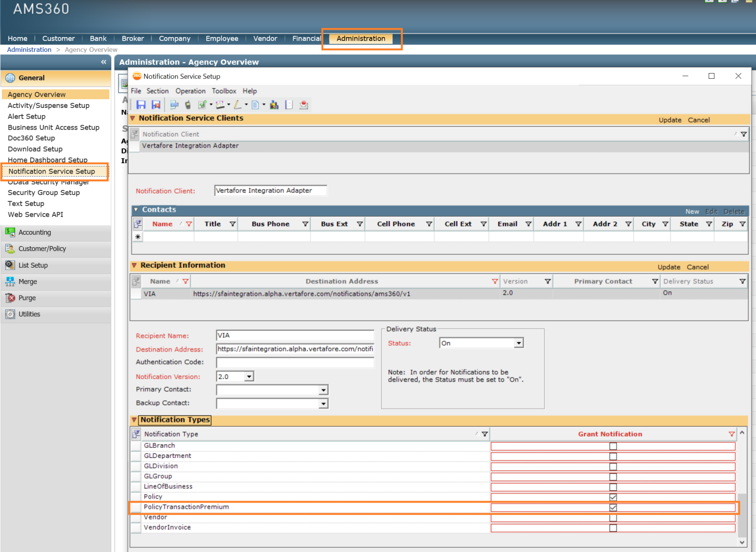The width and height of the screenshot is (756, 552).
Task: Open the Toolbox menu
Action: pyautogui.click(x=224, y=91)
